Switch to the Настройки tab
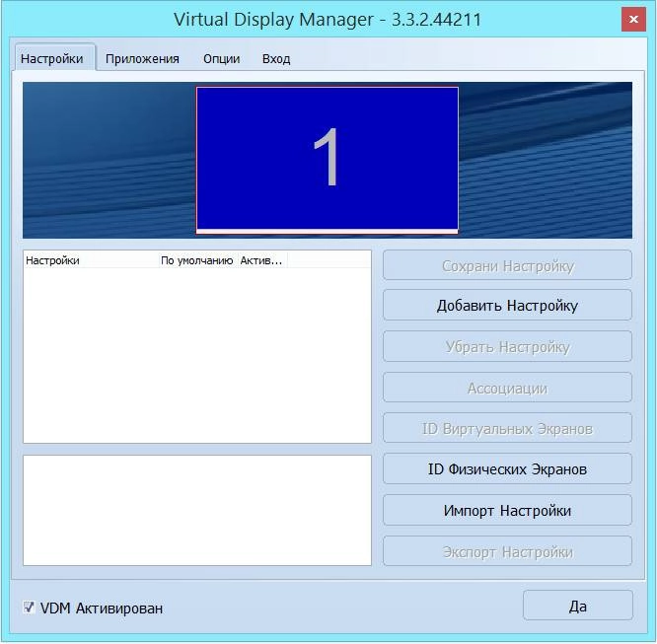 coord(52,58)
